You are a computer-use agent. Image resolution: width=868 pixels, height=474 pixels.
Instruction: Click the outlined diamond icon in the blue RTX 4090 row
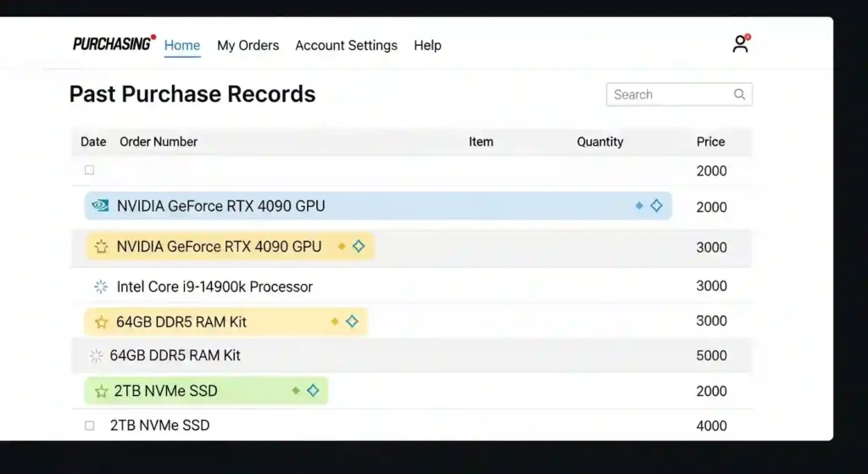pos(656,205)
